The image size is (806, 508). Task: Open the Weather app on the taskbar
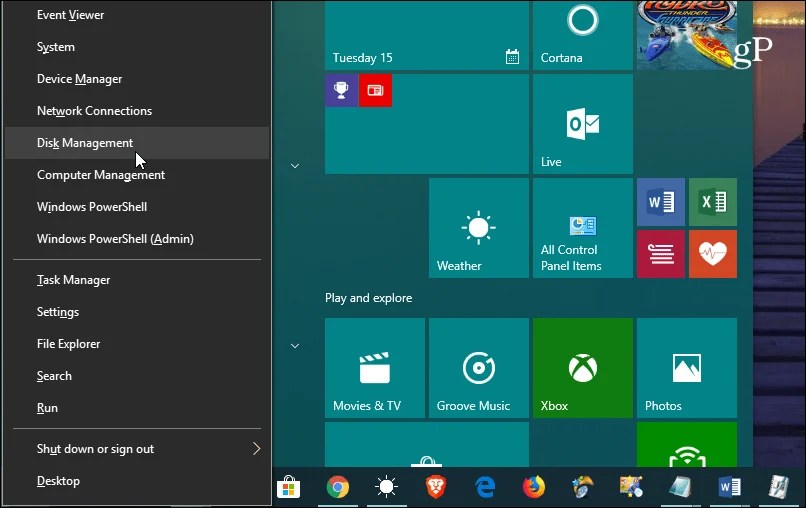click(x=387, y=487)
